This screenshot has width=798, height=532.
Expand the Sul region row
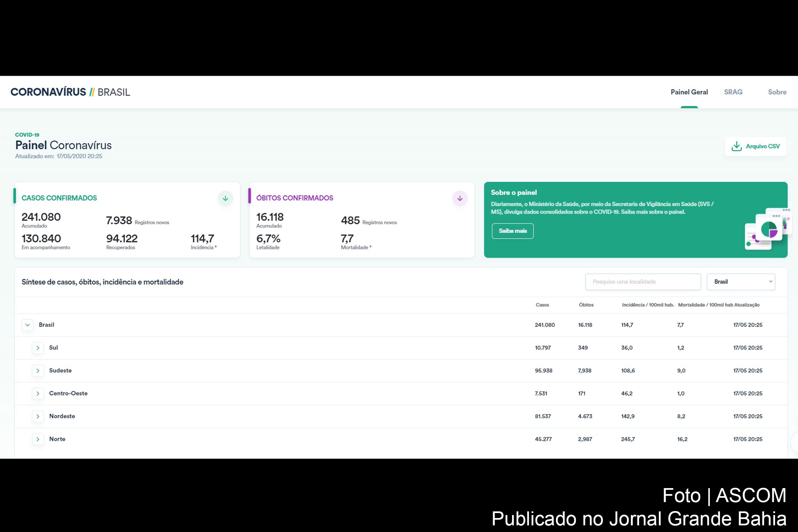(x=38, y=348)
